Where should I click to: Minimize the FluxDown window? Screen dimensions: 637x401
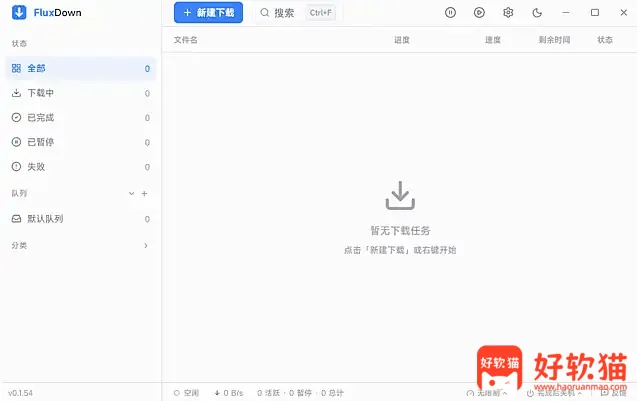click(x=566, y=13)
